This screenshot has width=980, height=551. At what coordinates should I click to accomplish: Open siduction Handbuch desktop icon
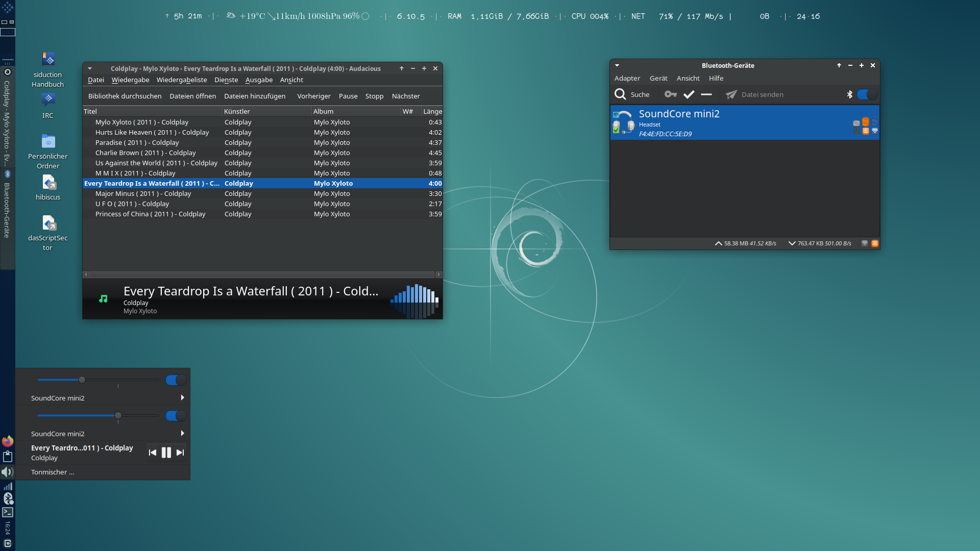[48, 59]
